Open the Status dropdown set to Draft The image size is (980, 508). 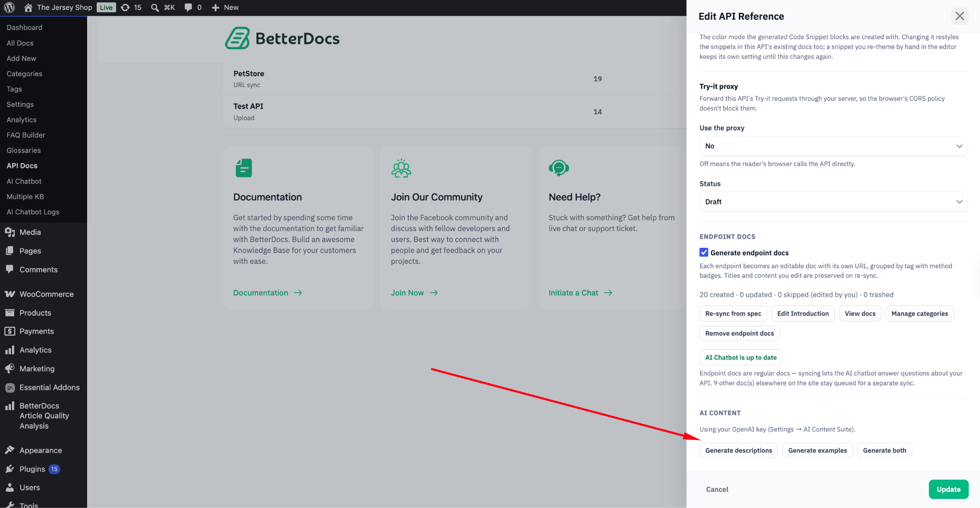(x=833, y=202)
